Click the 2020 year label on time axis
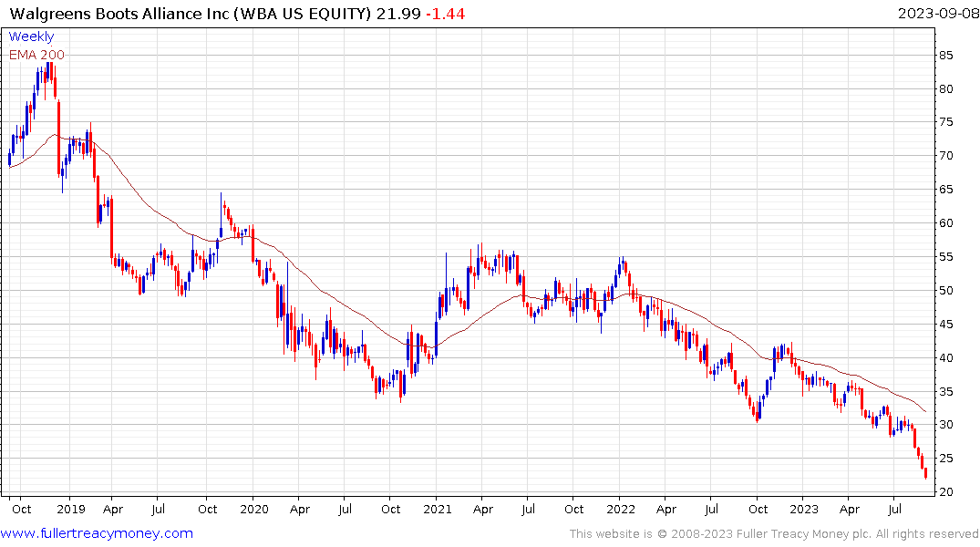 pyautogui.click(x=253, y=509)
